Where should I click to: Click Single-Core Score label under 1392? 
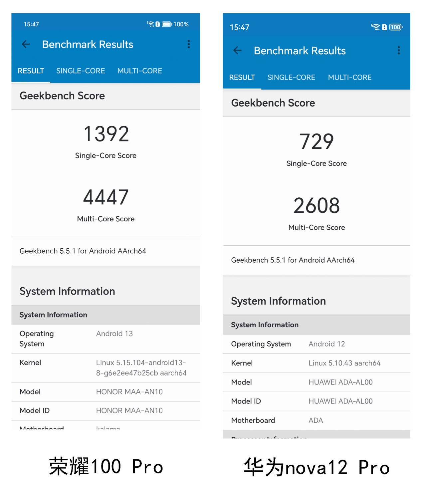(x=106, y=155)
